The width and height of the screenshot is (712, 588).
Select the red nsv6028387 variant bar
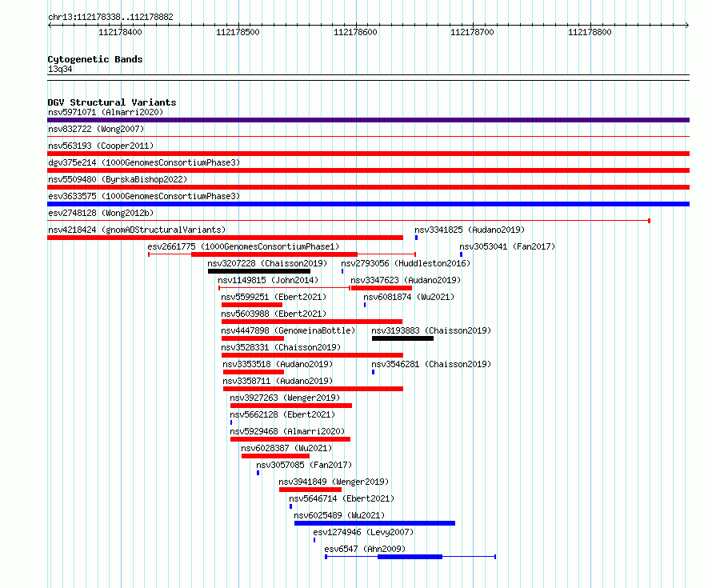(276, 456)
